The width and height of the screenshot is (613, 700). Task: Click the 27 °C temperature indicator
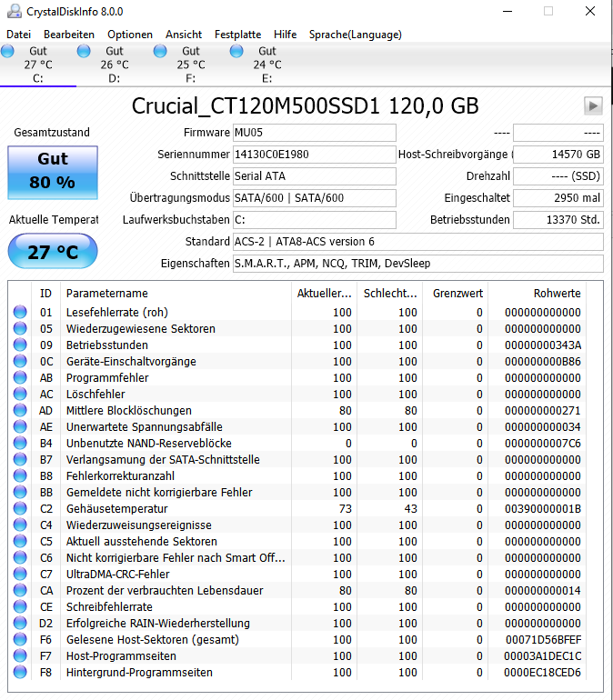pos(53,251)
